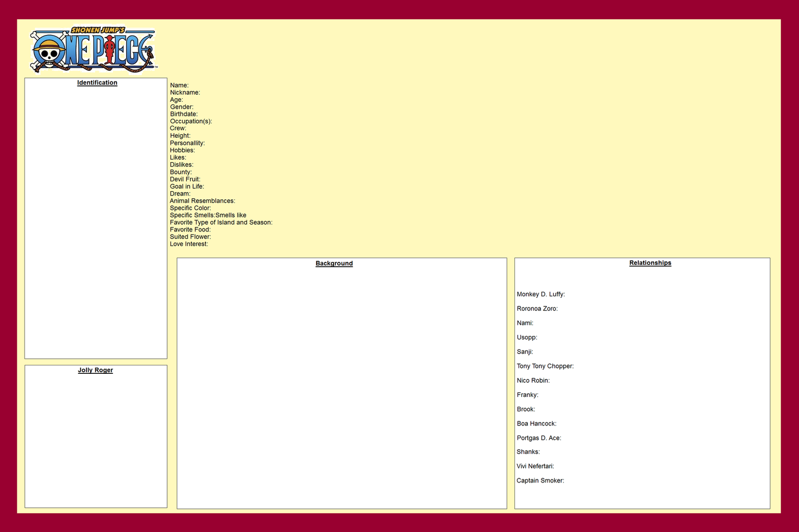Click the Hobbies: label

pyautogui.click(x=182, y=150)
